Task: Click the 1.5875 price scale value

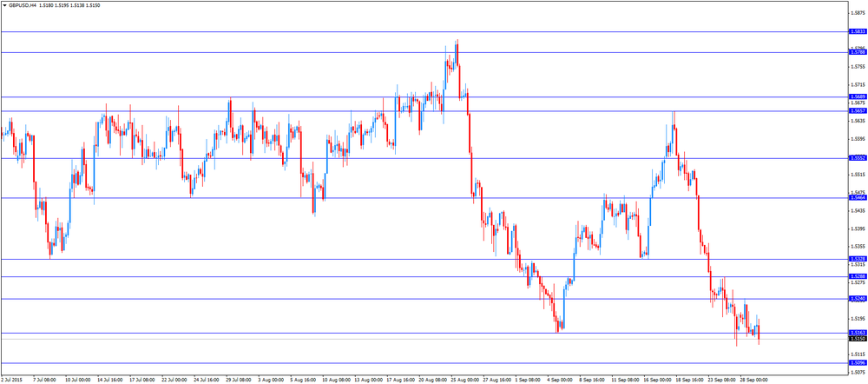Action: [858, 13]
